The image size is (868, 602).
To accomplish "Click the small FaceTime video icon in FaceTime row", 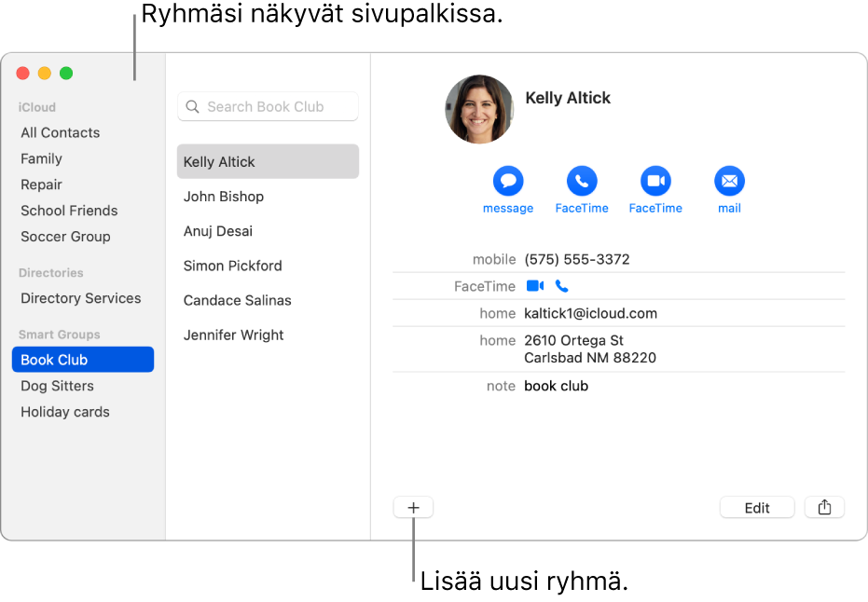I will coord(535,286).
